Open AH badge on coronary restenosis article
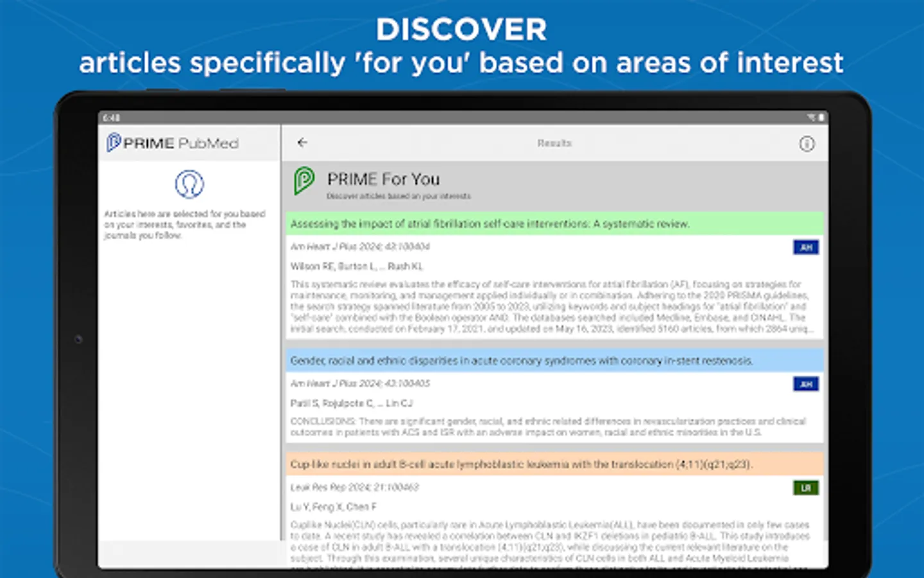The width and height of the screenshot is (924, 578). (x=806, y=384)
